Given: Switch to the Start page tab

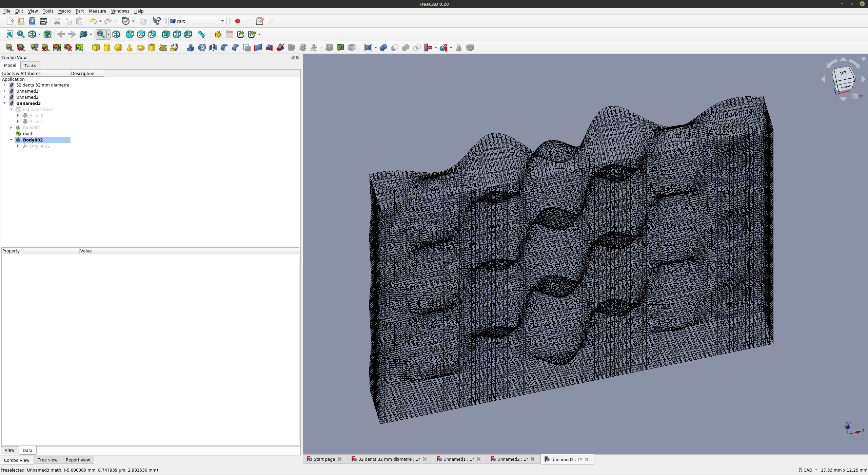Looking at the screenshot, I should click(324, 459).
